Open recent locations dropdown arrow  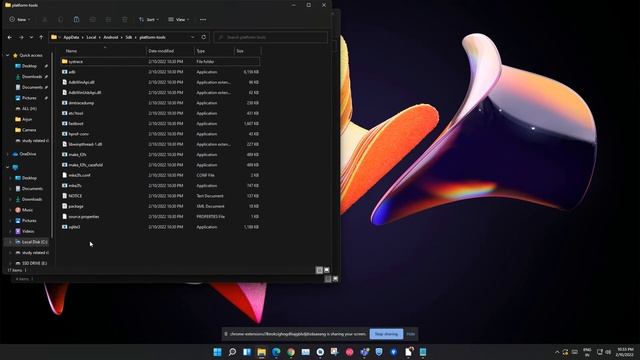click(x=31, y=37)
